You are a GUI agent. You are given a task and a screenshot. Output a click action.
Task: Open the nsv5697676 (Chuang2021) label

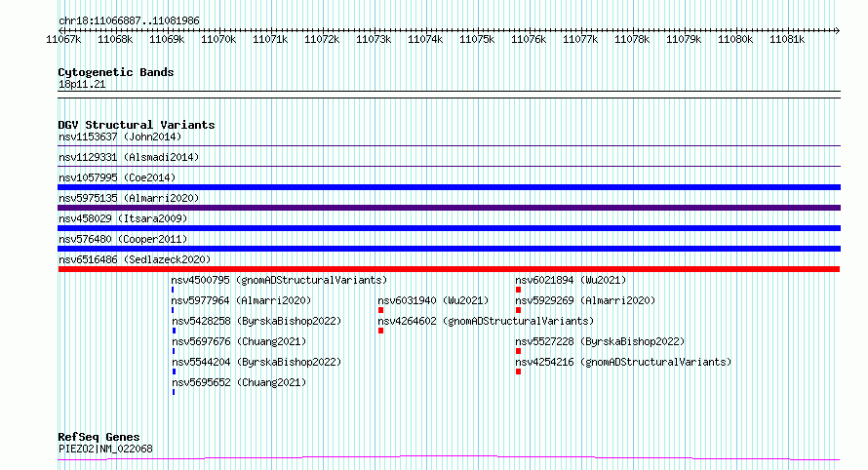click(x=239, y=341)
